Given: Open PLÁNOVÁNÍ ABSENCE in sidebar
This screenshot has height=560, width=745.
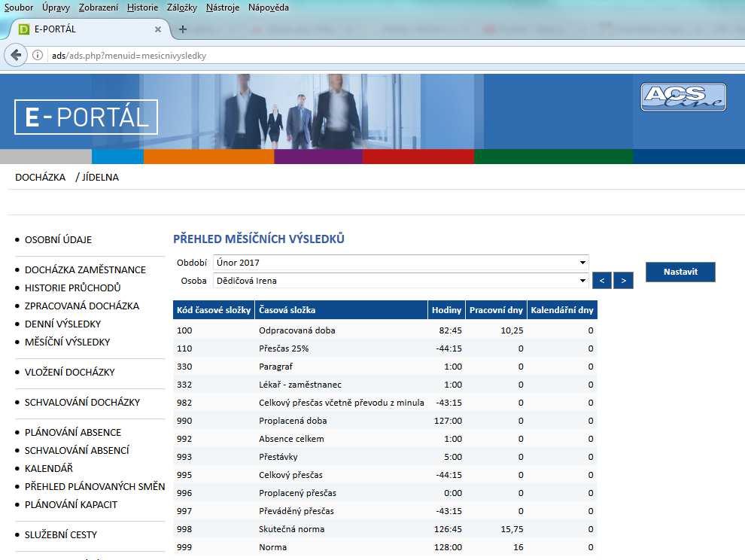Looking at the screenshot, I should coord(73,433).
